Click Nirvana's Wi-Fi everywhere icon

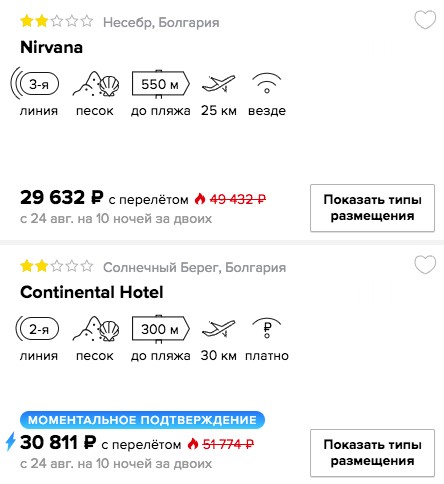[x=267, y=83]
